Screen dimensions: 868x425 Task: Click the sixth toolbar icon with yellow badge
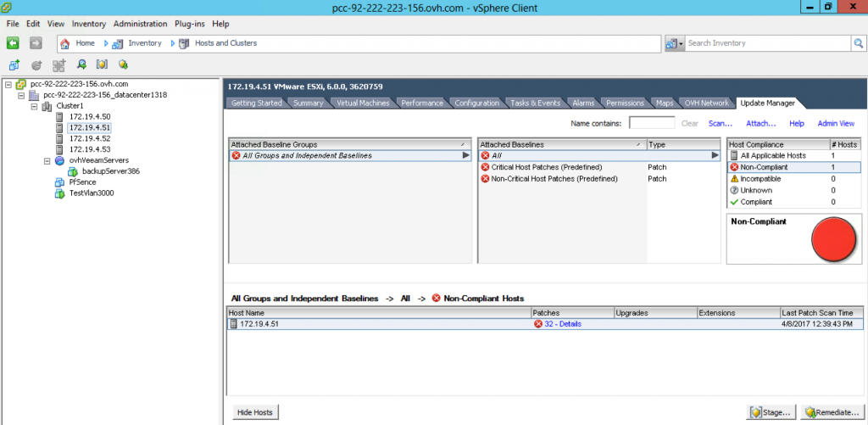[x=124, y=64]
